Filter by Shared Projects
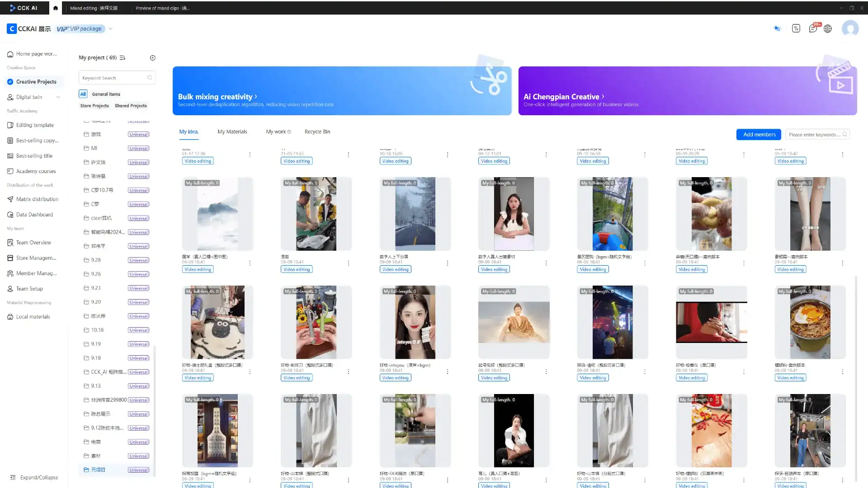Viewport: 868px width, 488px height. coord(131,106)
